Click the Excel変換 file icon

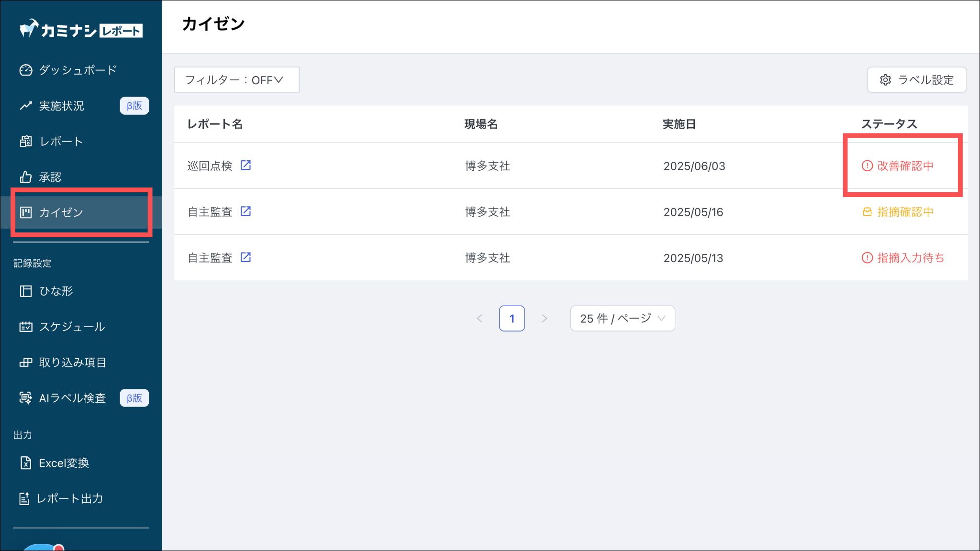[x=26, y=463]
